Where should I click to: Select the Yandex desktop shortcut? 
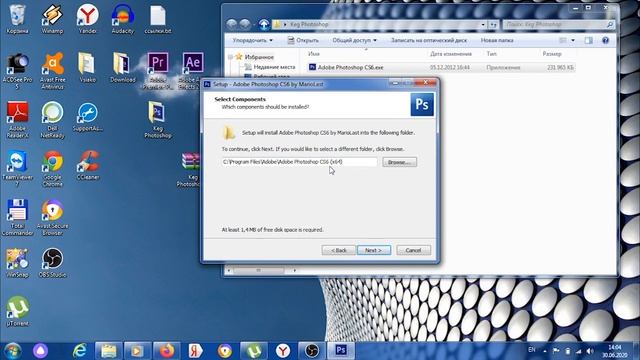tap(87, 19)
